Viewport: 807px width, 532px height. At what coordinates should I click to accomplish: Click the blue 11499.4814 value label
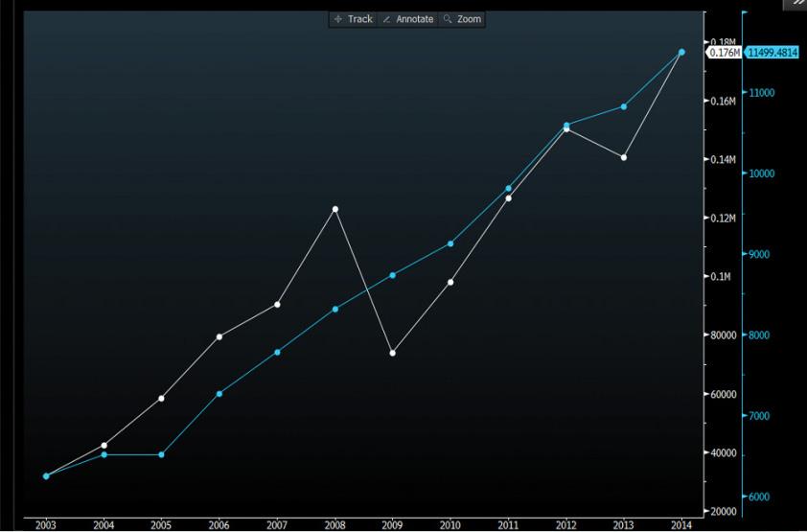[772, 53]
